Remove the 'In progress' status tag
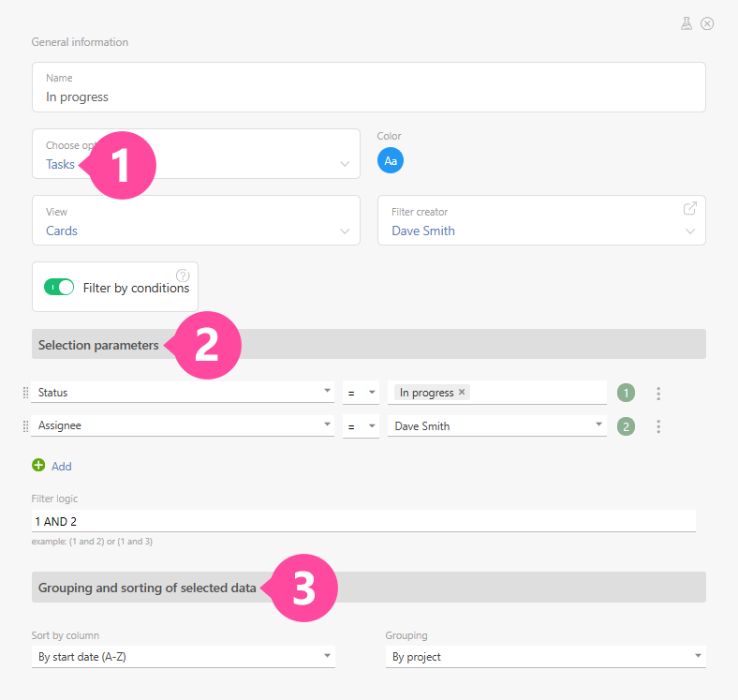This screenshot has height=700, width=738. [x=462, y=393]
